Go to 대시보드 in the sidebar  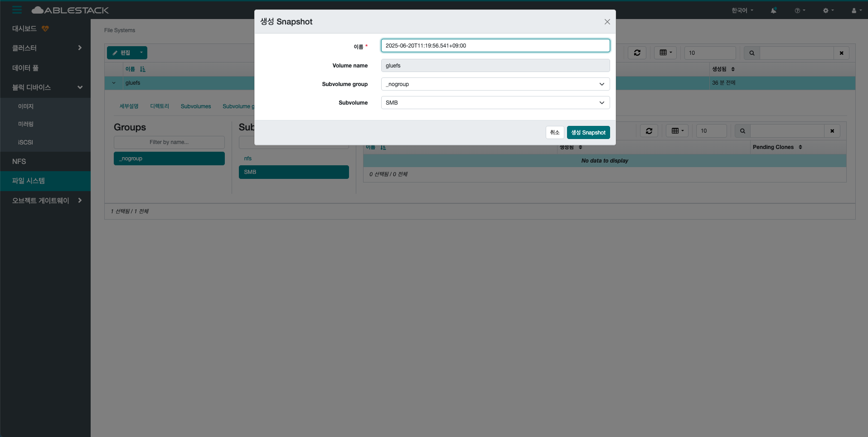[24, 29]
